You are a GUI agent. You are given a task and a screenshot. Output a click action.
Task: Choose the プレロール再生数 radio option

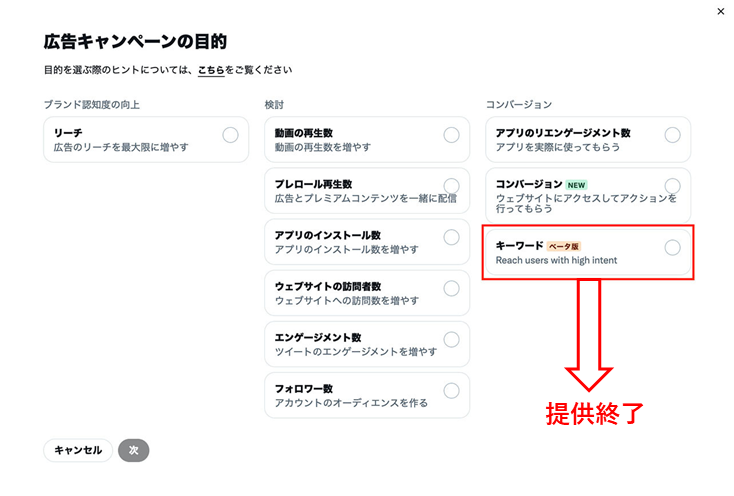tap(452, 186)
